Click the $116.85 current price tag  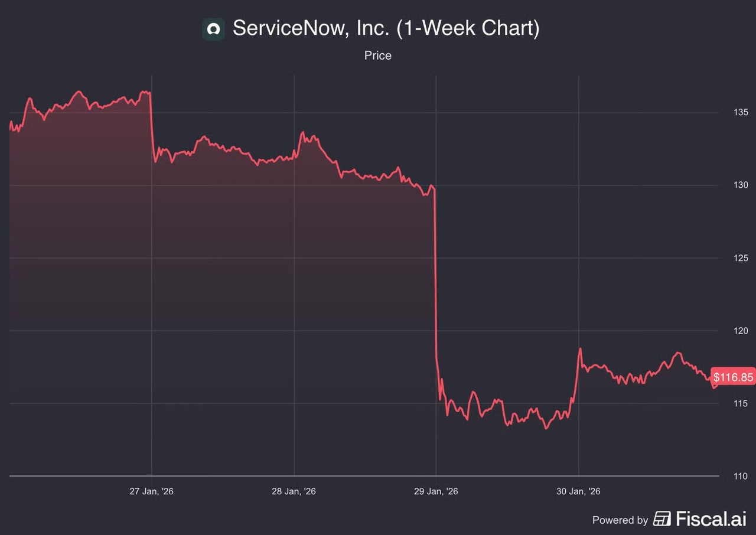coord(733,377)
